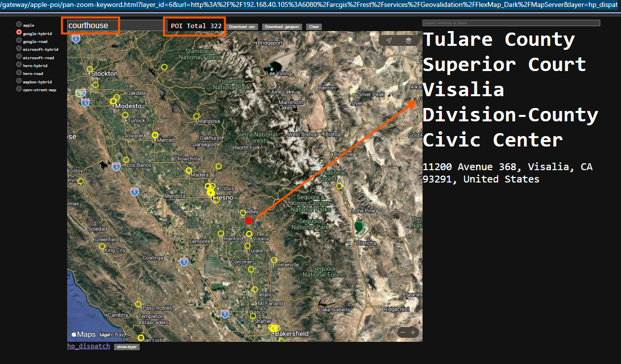Open the hp_dispatch layer link

point(88,346)
